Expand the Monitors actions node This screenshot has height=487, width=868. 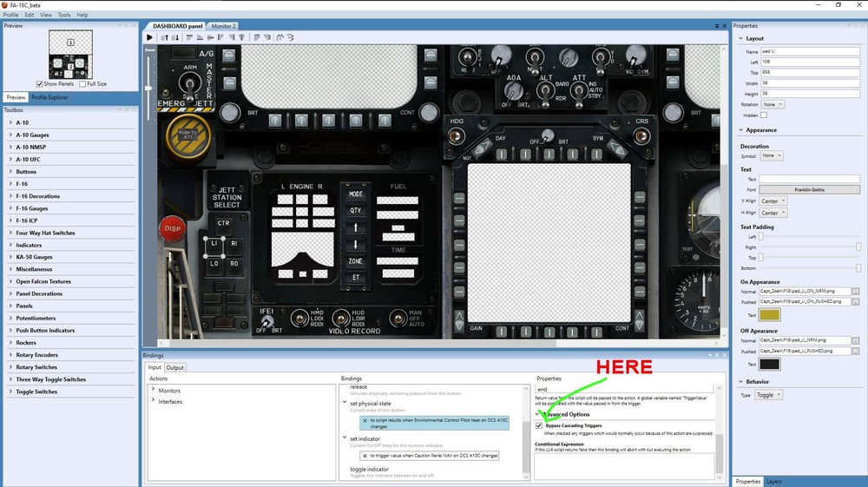[154, 390]
